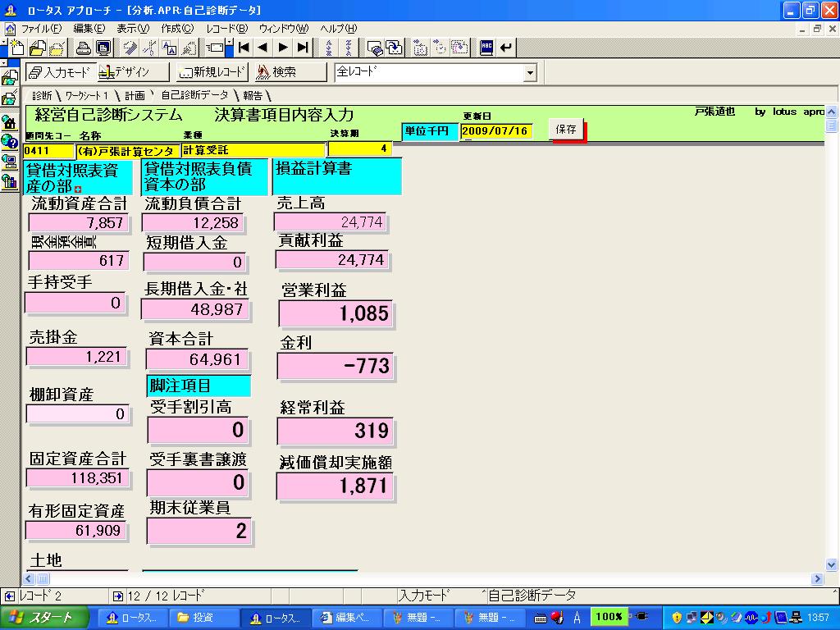Switch to the 編集ペ... taskbar window
The height and width of the screenshot is (630, 840).
click(347, 618)
